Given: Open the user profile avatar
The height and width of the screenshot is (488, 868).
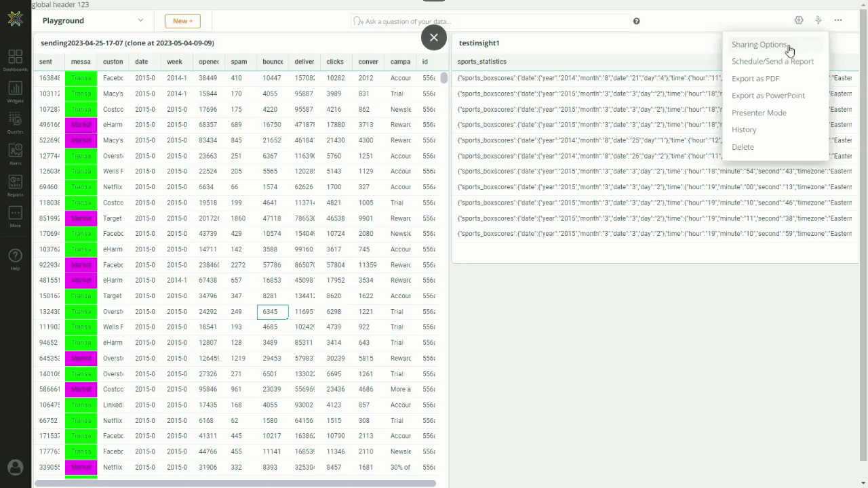Looking at the screenshot, I should coord(15,468).
